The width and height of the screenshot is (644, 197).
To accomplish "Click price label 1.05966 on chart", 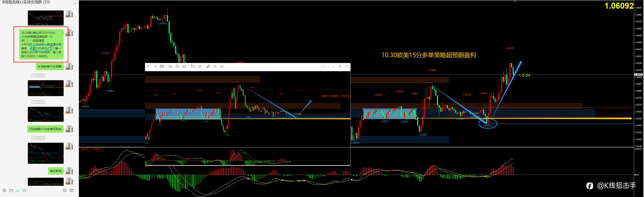I will click(432, 70).
